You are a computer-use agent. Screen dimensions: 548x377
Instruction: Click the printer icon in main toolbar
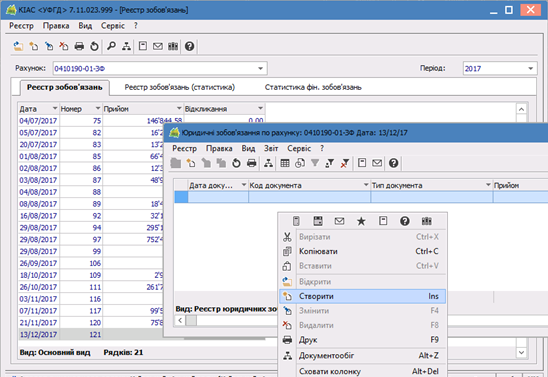click(79, 46)
